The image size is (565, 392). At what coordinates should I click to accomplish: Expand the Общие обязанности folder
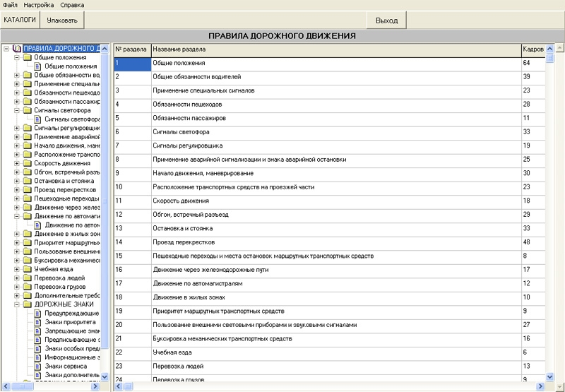pos(16,75)
